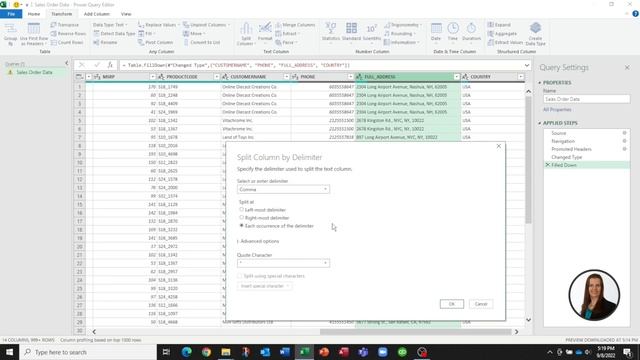640x360 pixels.
Task: Click the vertical scrollbar of data grid
Action: point(528,159)
